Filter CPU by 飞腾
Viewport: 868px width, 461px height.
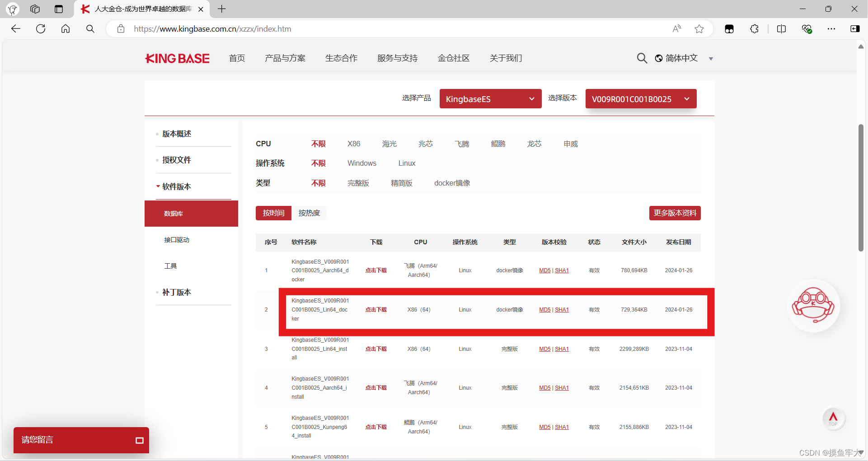pyautogui.click(x=462, y=144)
